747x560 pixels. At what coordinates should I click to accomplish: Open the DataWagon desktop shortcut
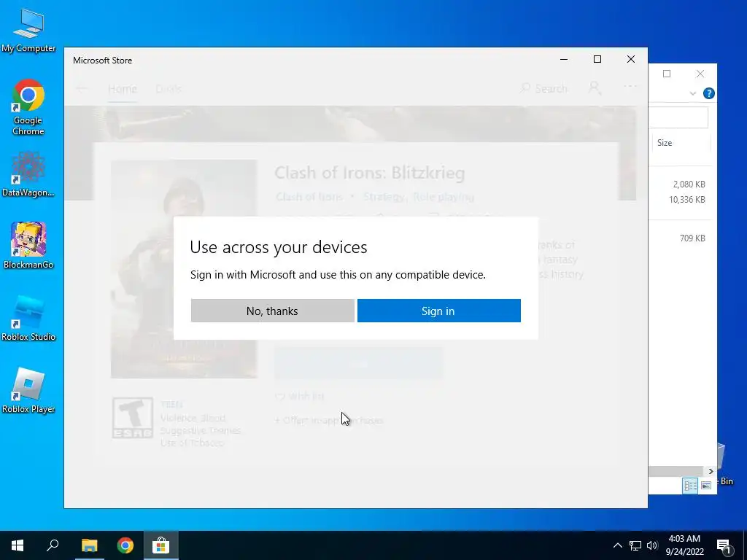(x=28, y=174)
